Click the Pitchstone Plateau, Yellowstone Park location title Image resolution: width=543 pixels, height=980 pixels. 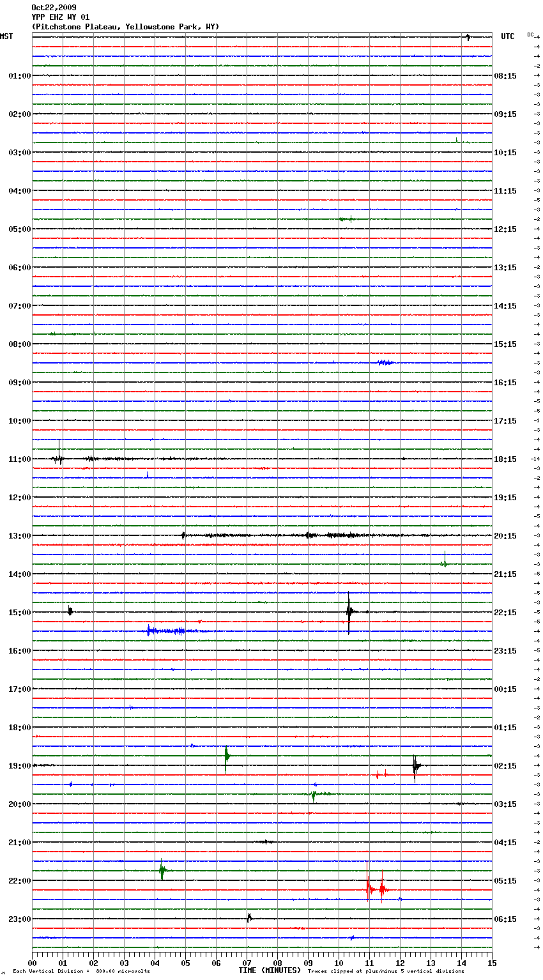click(x=125, y=27)
